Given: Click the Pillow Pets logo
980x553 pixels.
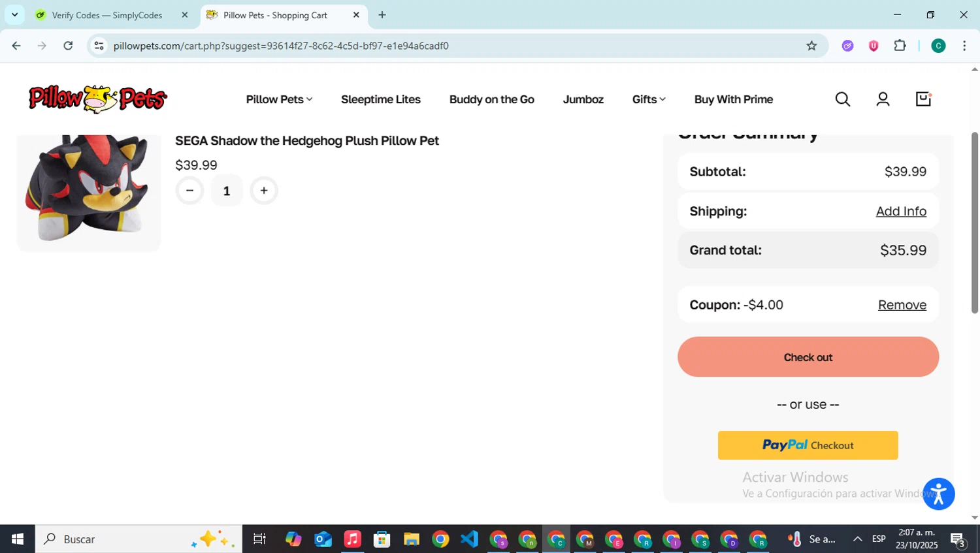Looking at the screenshot, I should coord(98,99).
